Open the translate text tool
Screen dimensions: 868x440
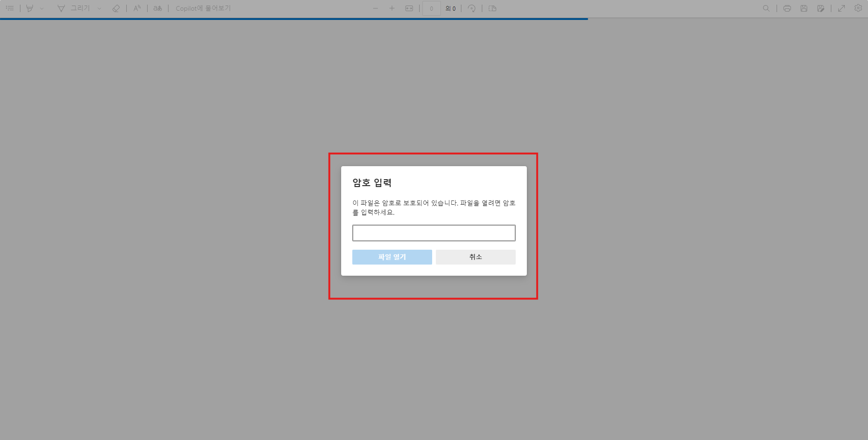click(x=157, y=8)
